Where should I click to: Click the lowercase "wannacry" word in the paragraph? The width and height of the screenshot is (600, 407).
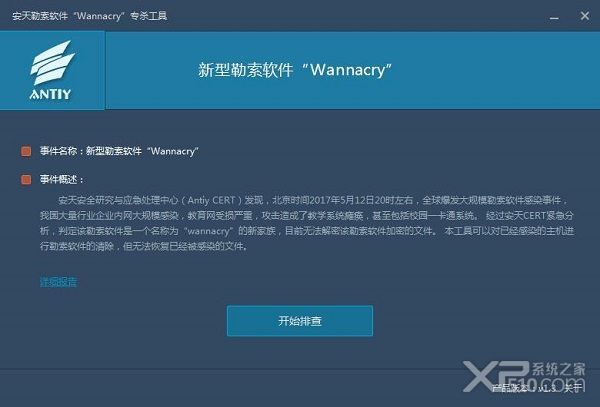(208, 231)
